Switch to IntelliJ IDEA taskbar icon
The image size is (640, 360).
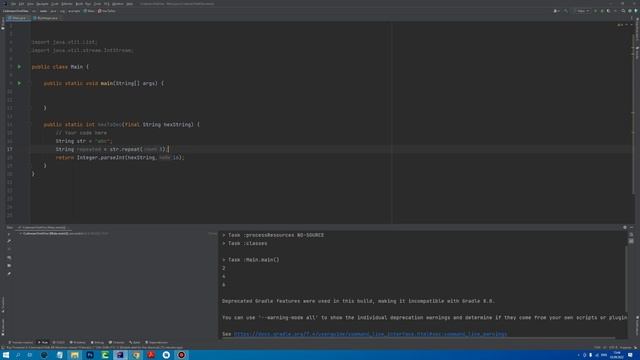pos(120,355)
